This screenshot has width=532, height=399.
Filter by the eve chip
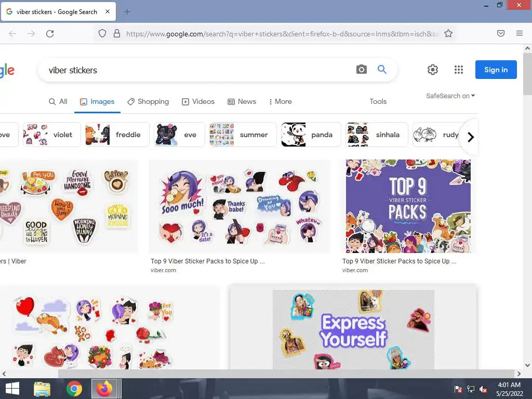point(179,135)
